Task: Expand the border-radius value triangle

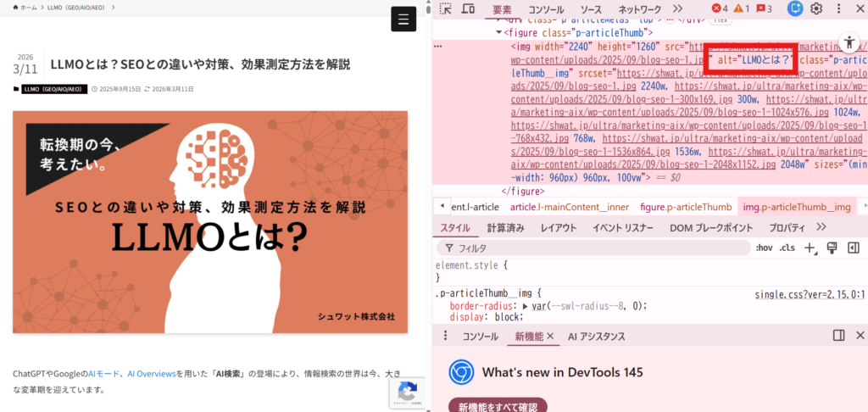Action: [525, 306]
